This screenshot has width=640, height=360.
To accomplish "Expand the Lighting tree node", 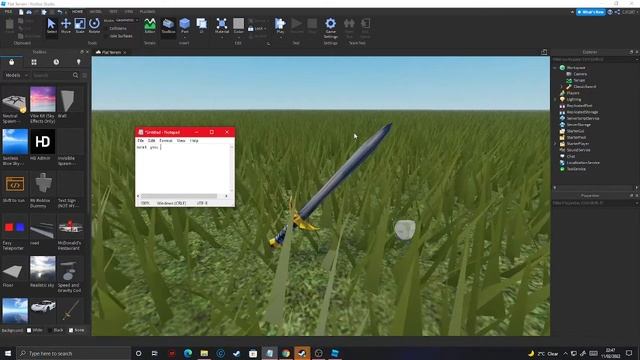I will (555, 99).
